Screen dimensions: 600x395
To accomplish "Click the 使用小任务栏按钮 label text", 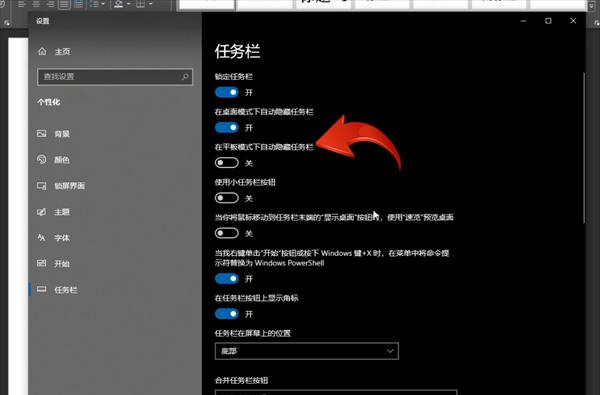I will click(x=245, y=182).
